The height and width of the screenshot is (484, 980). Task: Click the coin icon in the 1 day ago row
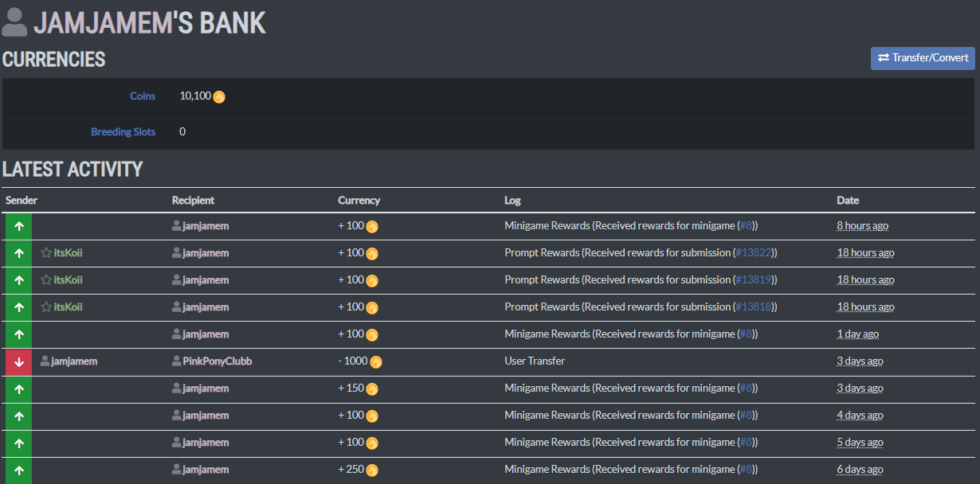(x=371, y=335)
